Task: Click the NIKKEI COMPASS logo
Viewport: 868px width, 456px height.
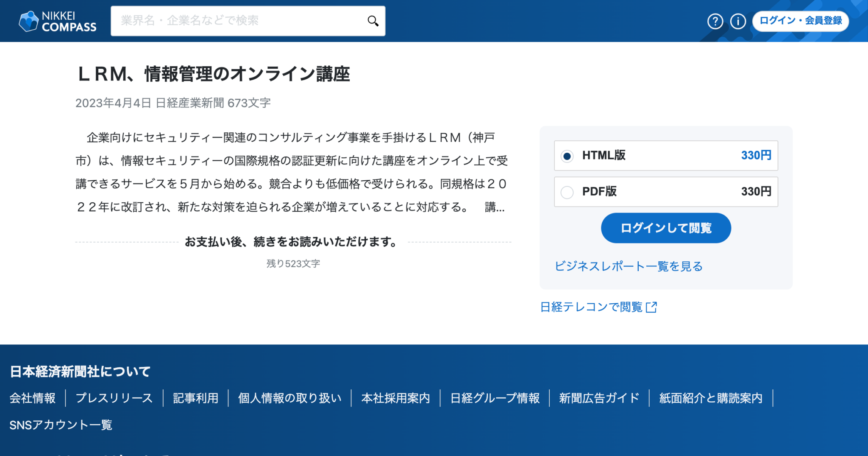Action: click(58, 21)
